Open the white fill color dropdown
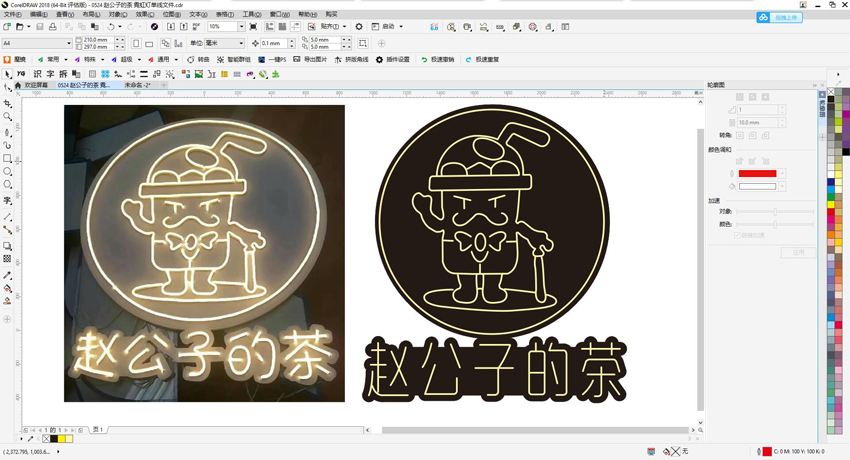Image resolution: width=850 pixels, height=460 pixels. pos(782,186)
